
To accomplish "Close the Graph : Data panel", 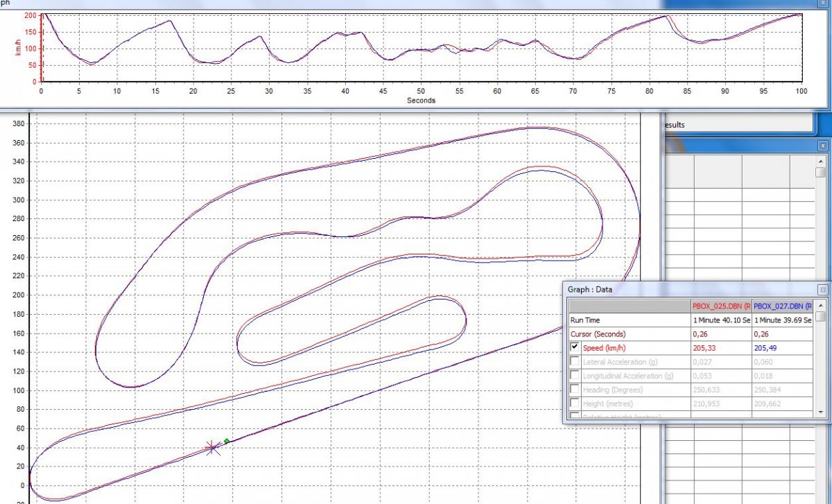I will coord(822,289).
